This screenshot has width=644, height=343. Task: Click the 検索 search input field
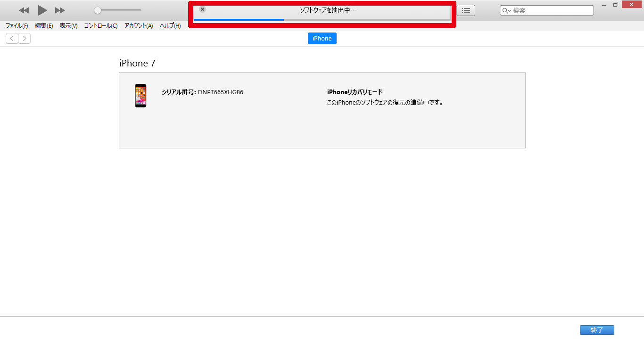[552, 10]
